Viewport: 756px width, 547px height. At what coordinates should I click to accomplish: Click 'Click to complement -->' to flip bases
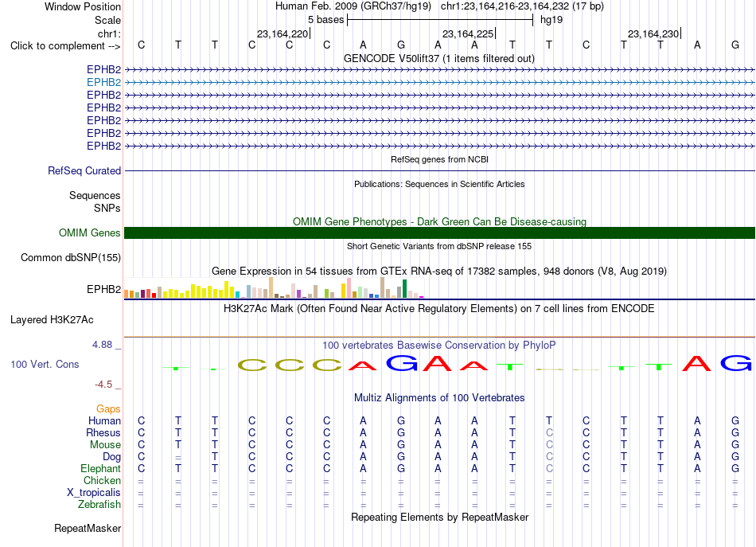tap(65, 46)
